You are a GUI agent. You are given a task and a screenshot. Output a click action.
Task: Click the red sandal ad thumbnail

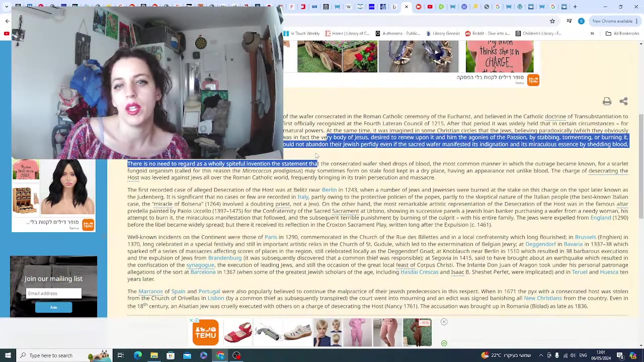(x=238, y=332)
